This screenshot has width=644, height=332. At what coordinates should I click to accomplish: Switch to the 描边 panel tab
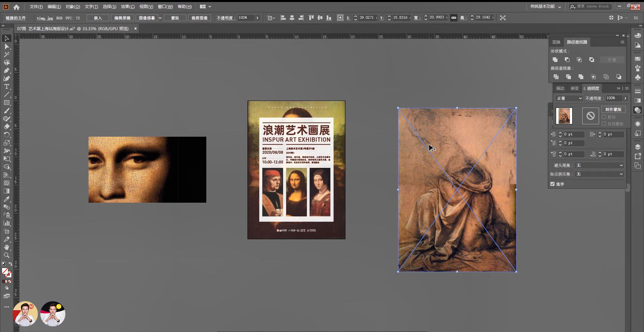pos(560,88)
